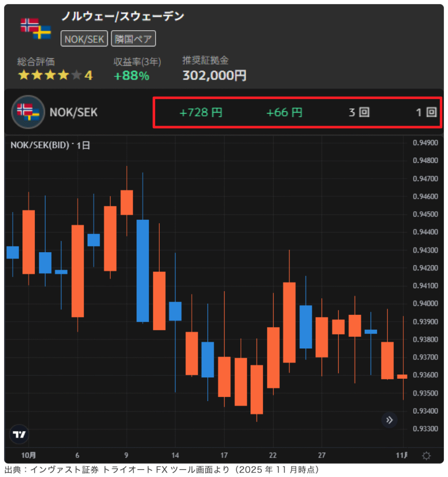
Task: Click the 10月 date label on time axis
Action: click(x=28, y=455)
